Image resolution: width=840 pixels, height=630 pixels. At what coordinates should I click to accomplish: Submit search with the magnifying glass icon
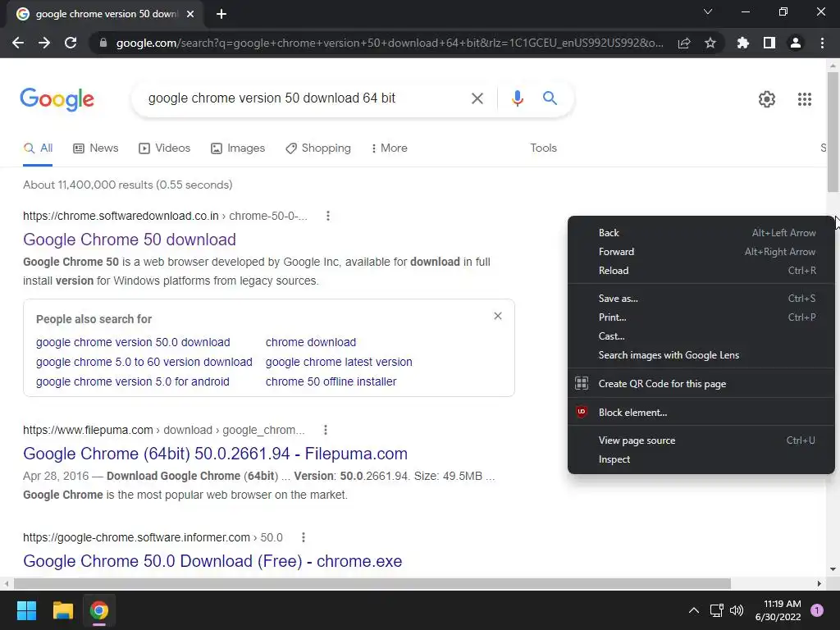click(550, 98)
